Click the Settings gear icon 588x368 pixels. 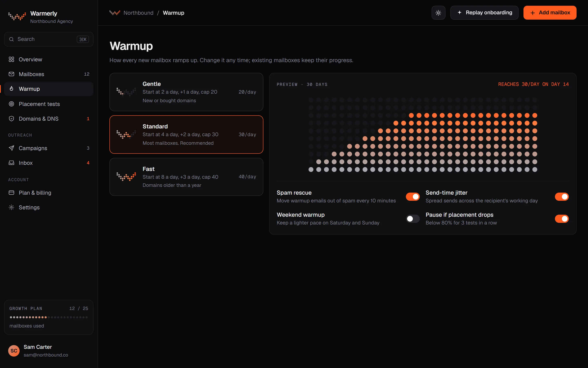(x=11, y=207)
